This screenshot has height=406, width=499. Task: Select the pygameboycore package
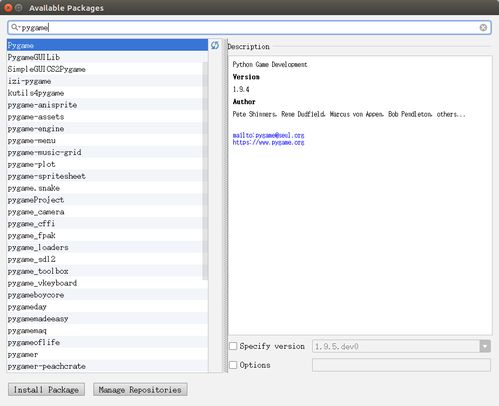pyautogui.click(x=107, y=295)
